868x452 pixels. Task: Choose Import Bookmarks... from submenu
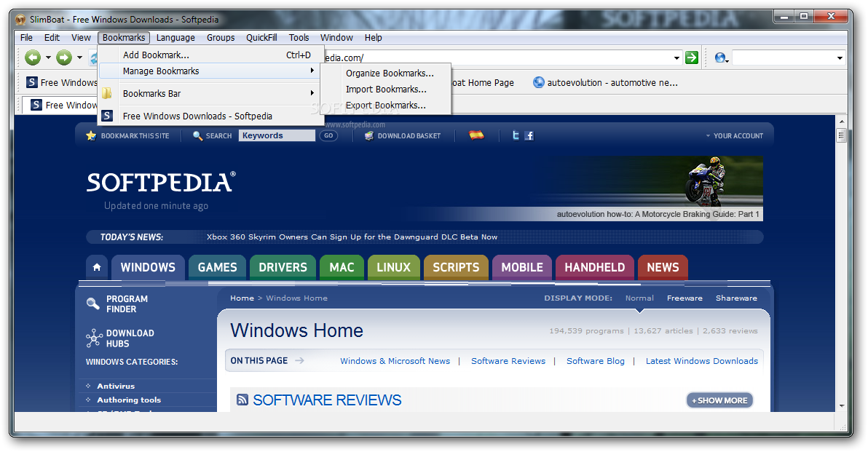click(x=386, y=89)
